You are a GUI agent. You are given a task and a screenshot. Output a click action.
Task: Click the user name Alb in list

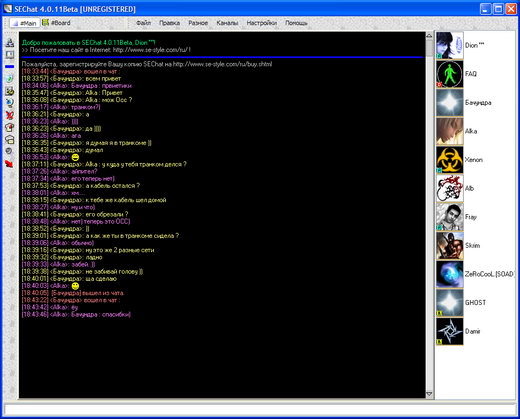click(469, 188)
